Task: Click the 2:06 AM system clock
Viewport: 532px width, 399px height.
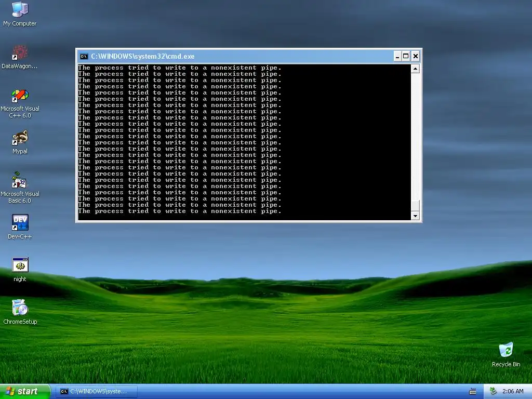Action: click(x=513, y=392)
